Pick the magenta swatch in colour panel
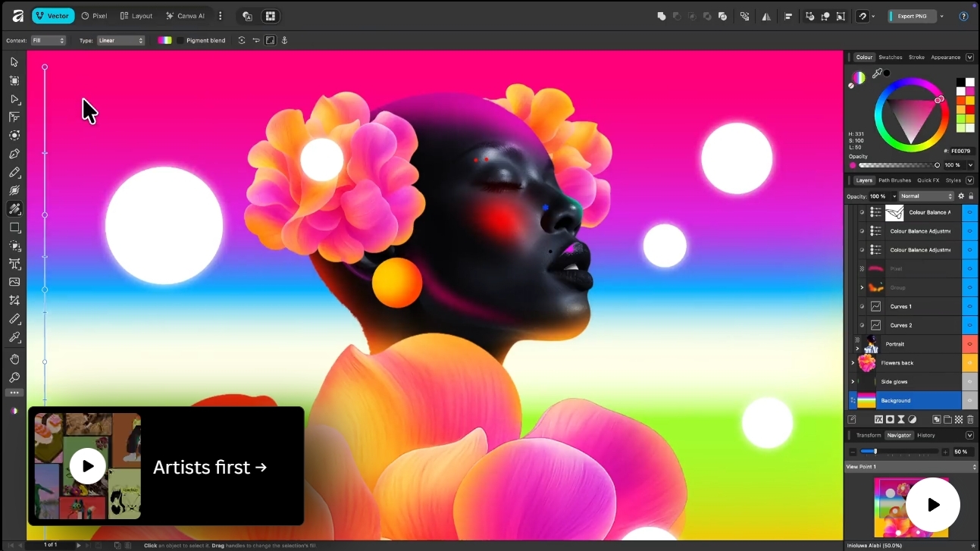 [x=970, y=91]
